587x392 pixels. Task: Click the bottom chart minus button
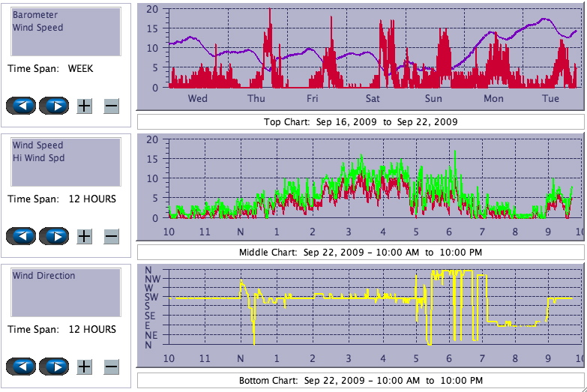[111, 367]
